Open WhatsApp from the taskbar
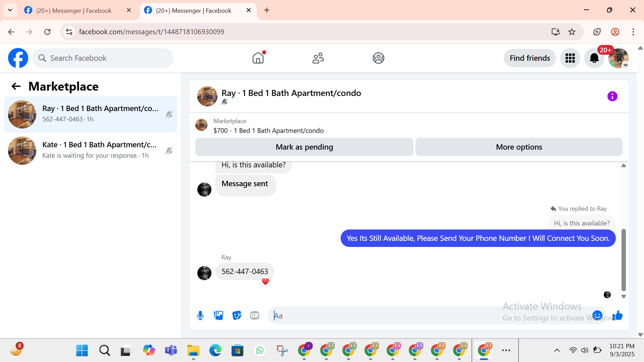644x362 pixels. coord(260,351)
